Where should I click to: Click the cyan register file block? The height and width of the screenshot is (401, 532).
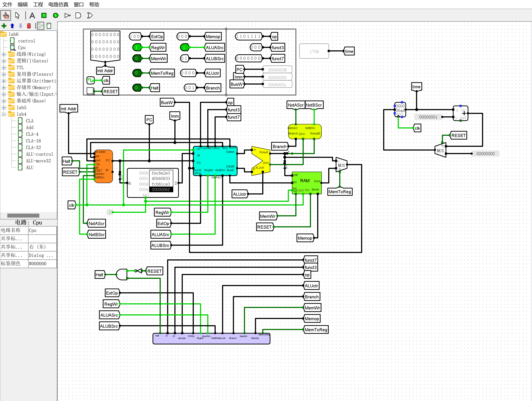tap(215, 161)
